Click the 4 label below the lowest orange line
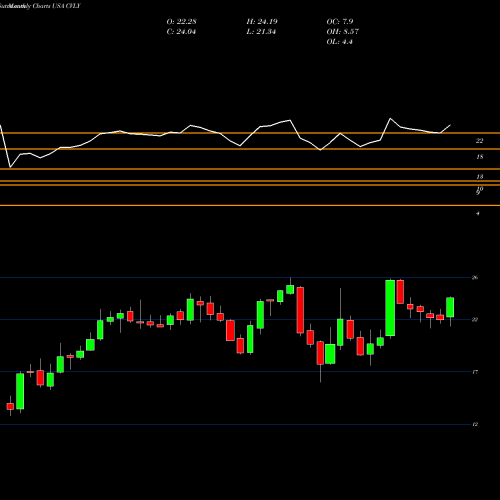The image size is (500, 500). (x=478, y=213)
